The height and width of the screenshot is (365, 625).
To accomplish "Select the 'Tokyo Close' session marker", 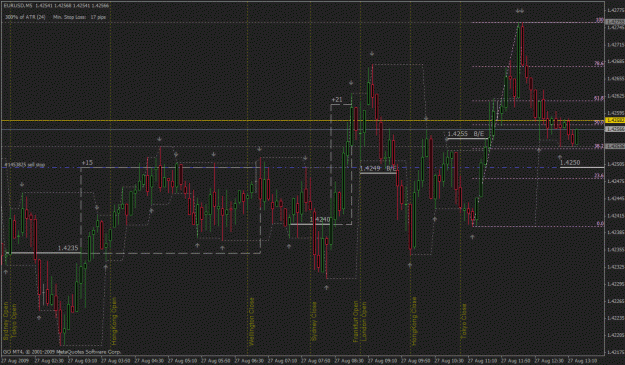I will click(x=464, y=321).
